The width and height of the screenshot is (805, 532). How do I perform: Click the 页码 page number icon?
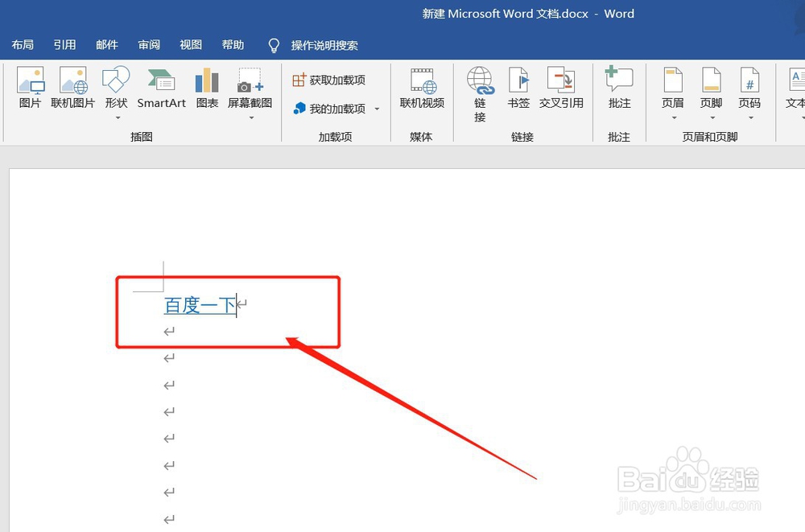[749, 80]
